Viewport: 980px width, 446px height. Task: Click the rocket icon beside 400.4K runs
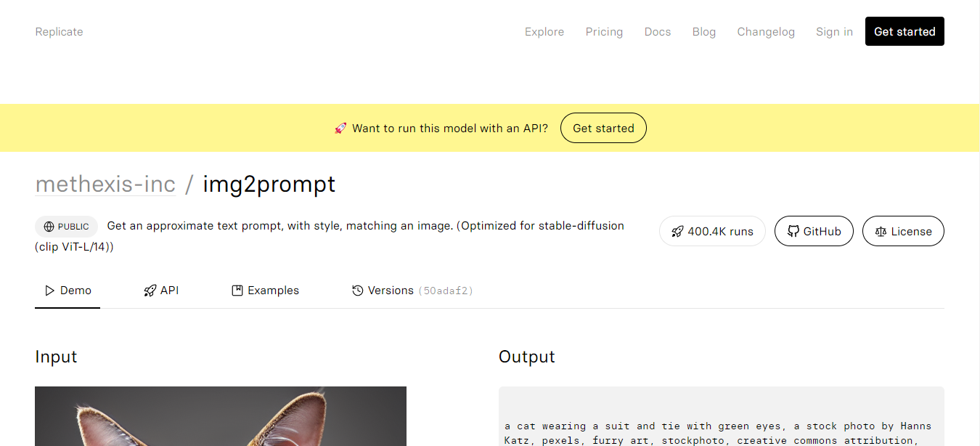(677, 232)
